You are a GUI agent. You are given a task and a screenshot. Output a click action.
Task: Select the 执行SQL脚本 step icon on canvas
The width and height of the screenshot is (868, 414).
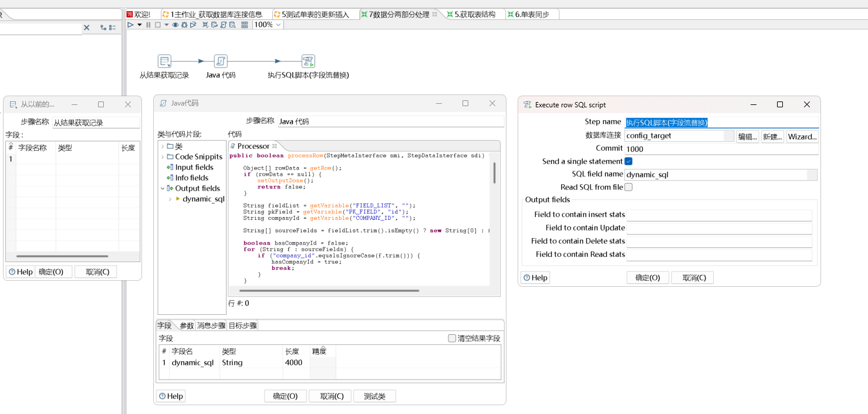(x=308, y=61)
